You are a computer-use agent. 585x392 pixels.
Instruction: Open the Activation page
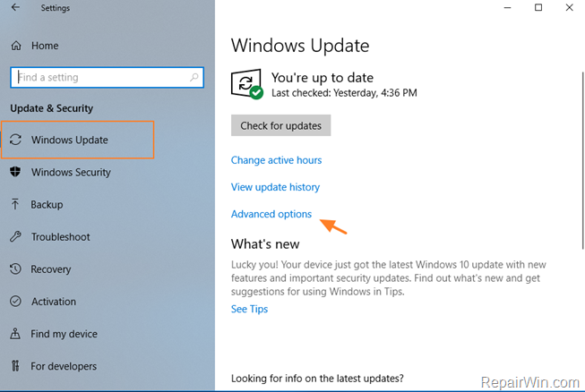click(x=54, y=302)
